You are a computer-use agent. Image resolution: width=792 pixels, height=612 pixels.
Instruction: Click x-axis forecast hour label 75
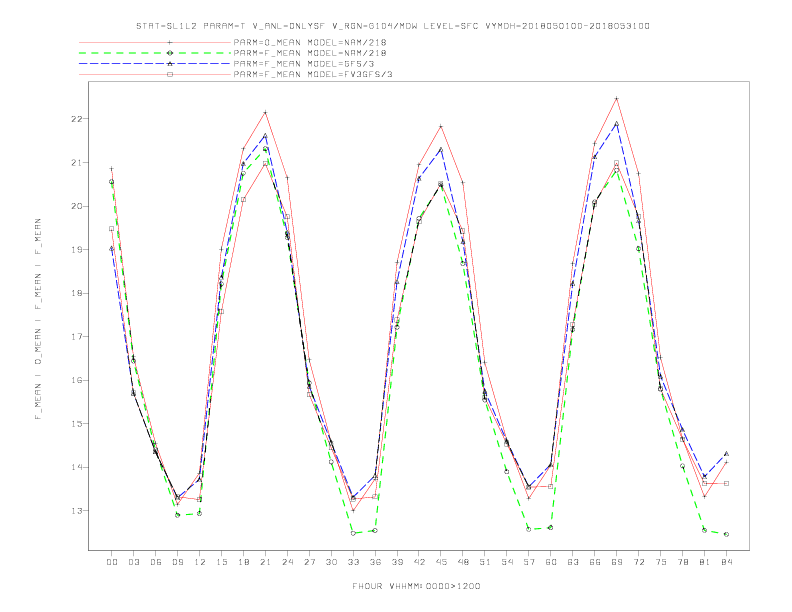pos(661,562)
